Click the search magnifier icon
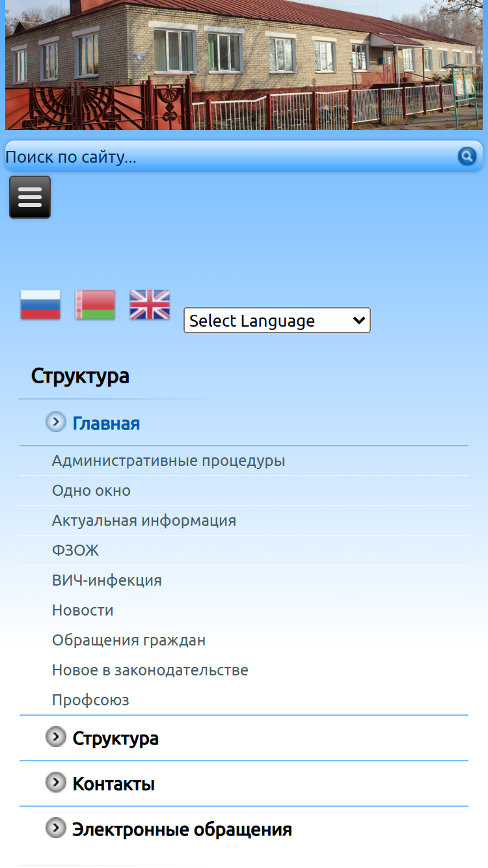This screenshot has height=868, width=488. point(467,156)
